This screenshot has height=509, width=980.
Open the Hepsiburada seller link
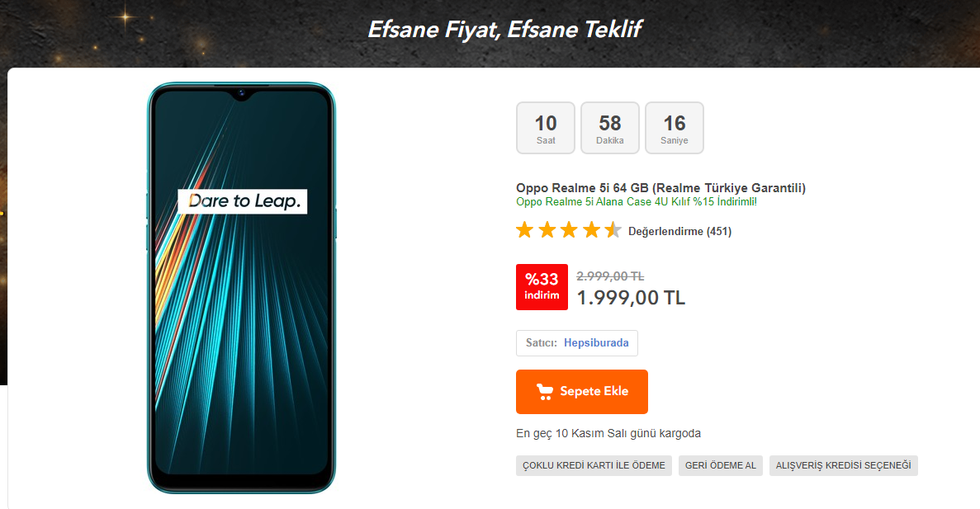pyautogui.click(x=595, y=343)
